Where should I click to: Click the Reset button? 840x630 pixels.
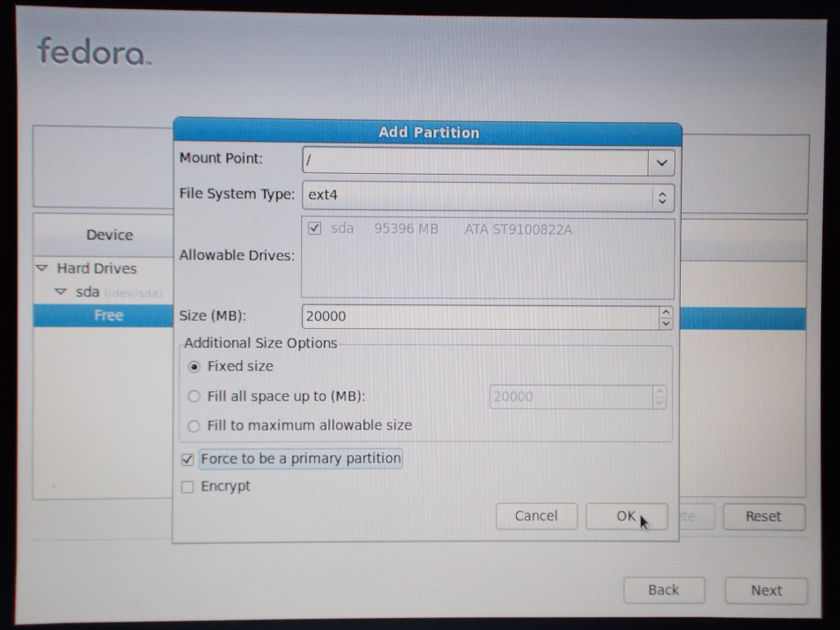(763, 517)
